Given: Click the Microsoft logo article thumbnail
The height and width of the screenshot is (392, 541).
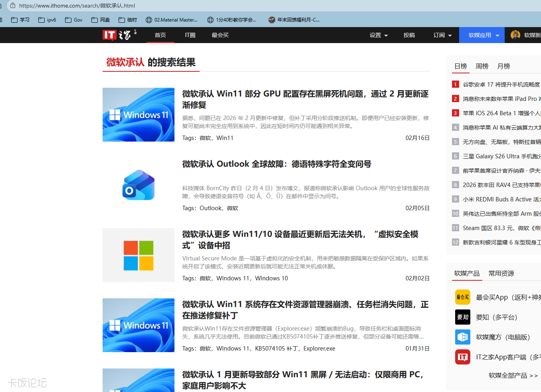Looking at the screenshot, I should coord(139,255).
